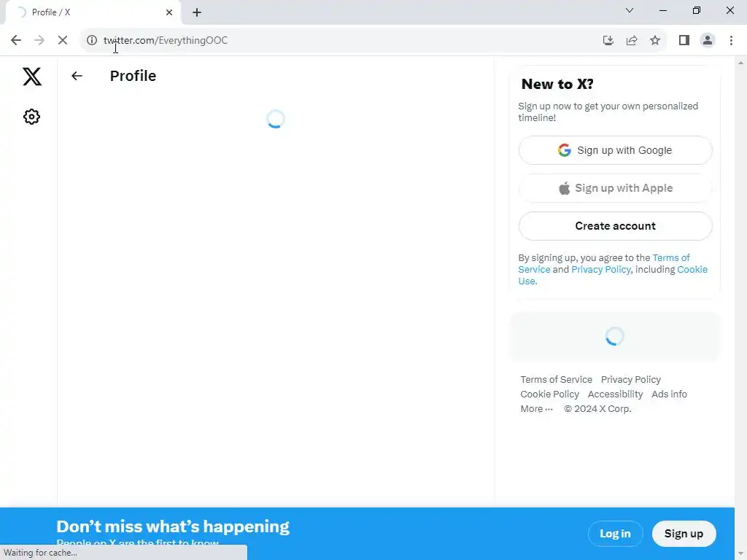
Task: Open Cookie Use link
Action: pos(692,270)
